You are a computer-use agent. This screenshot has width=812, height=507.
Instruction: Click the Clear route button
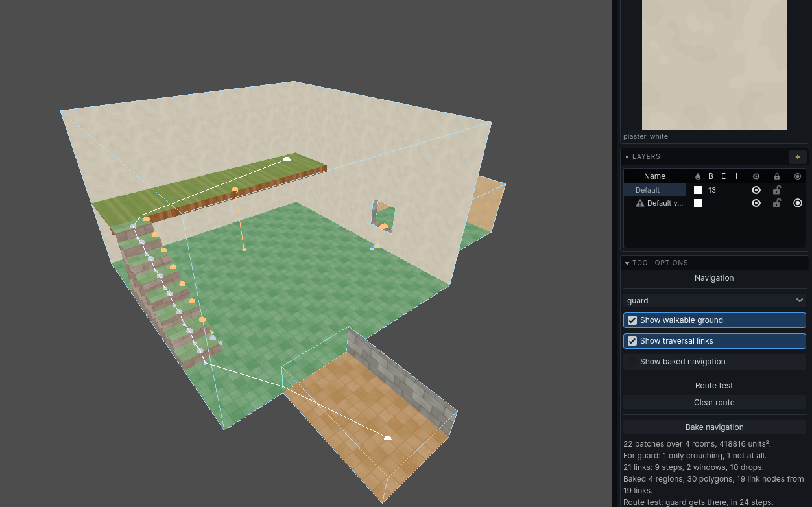coord(715,403)
